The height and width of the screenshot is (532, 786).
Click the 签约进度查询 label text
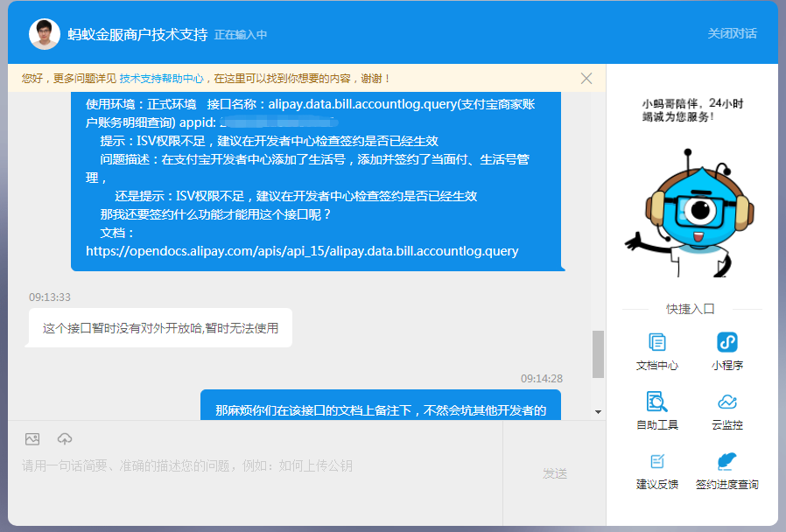tap(726, 485)
